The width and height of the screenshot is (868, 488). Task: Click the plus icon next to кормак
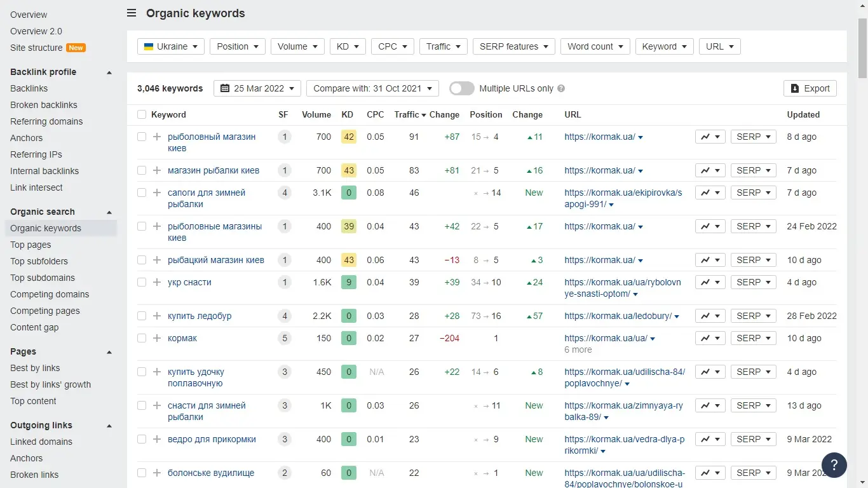(157, 338)
